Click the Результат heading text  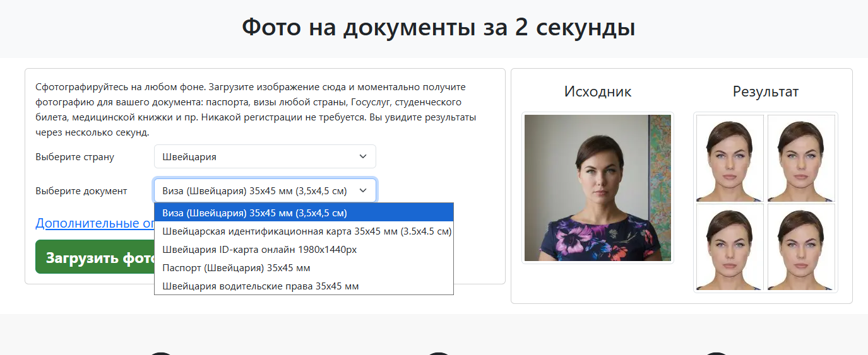coord(766,91)
